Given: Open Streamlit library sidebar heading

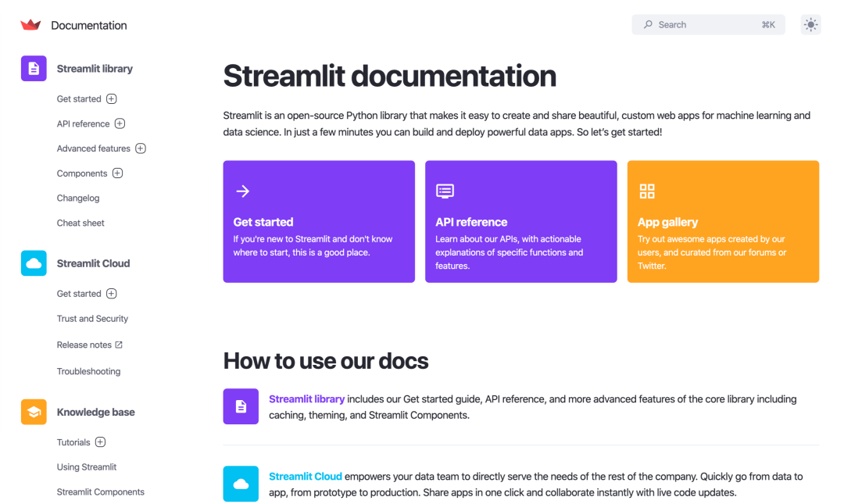Looking at the screenshot, I should pyautogui.click(x=95, y=69).
